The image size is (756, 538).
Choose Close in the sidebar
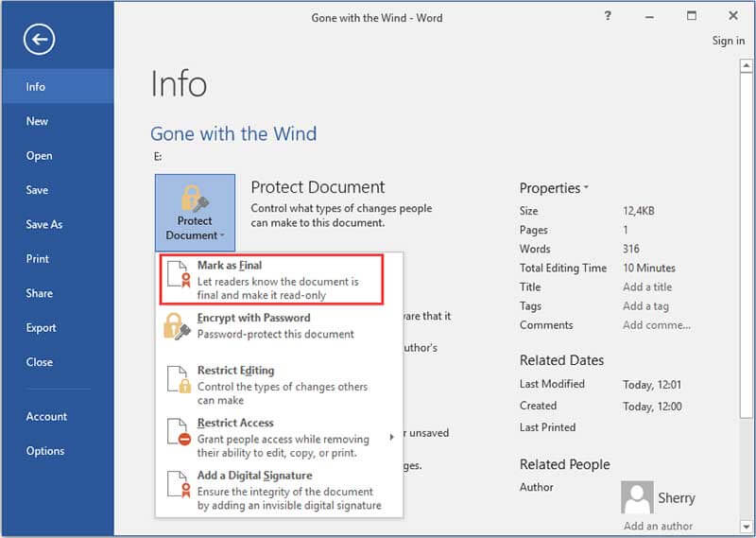click(x=58, y=362)
